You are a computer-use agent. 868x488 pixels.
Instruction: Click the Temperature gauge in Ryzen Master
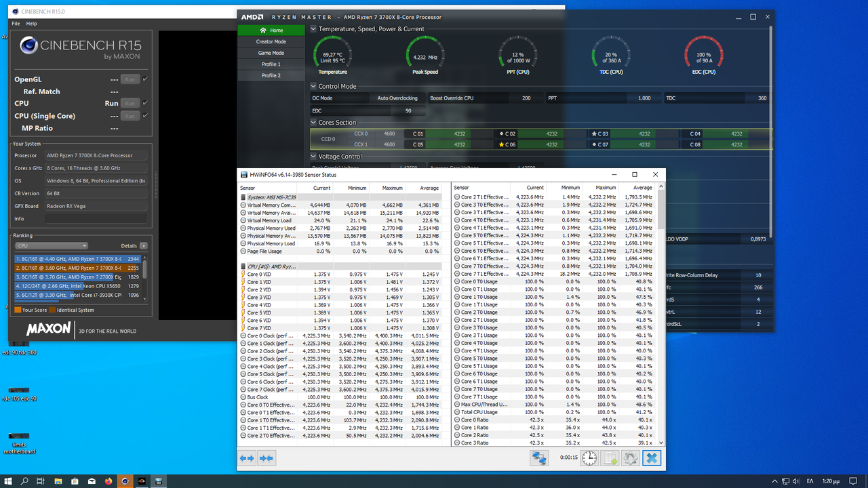click(332, 54)
